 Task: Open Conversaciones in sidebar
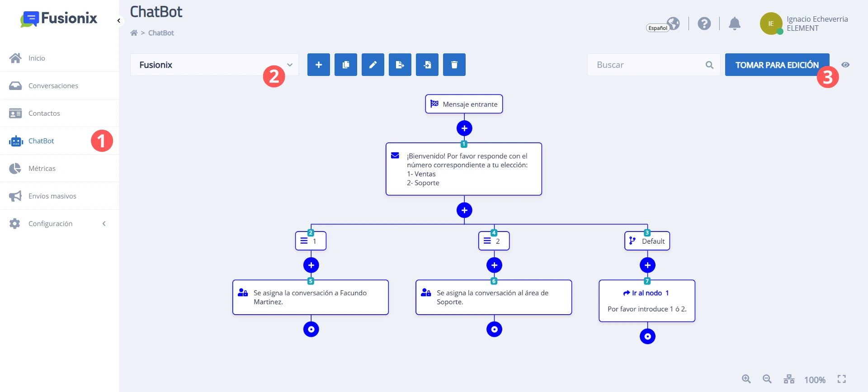(x=59, y=85)
